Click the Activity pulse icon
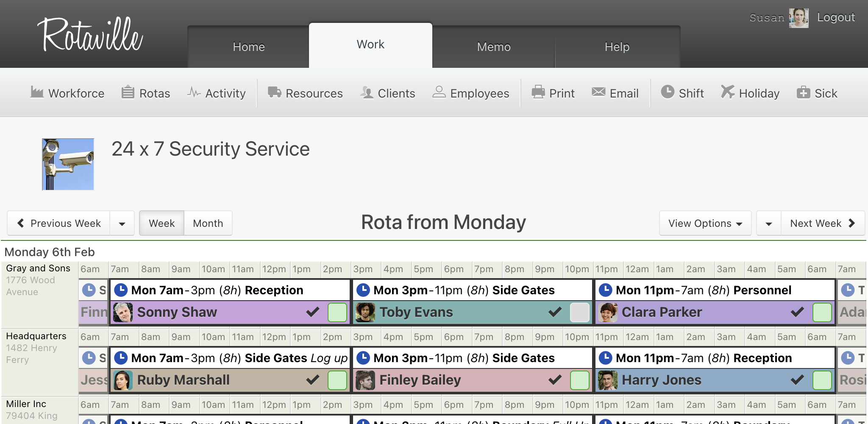Image resolution: width=868 pixels, height=424 pixels. click(x=194, y=92)
